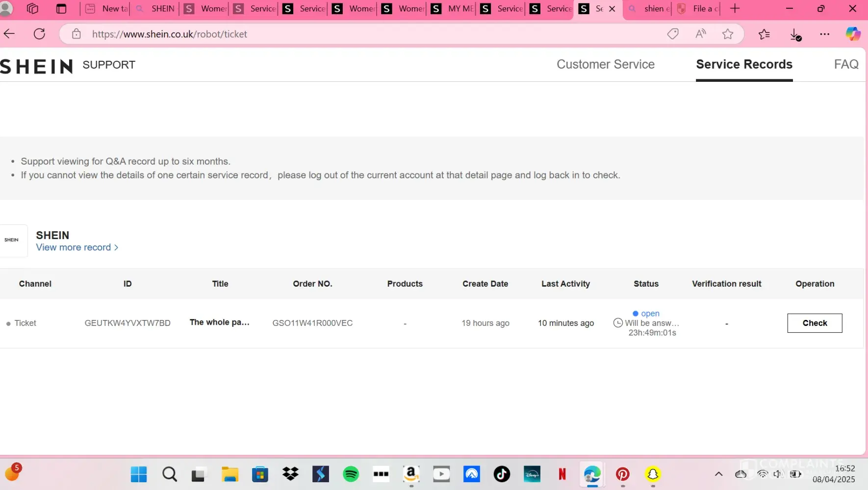Click the address bar URL field

[343, 34]
